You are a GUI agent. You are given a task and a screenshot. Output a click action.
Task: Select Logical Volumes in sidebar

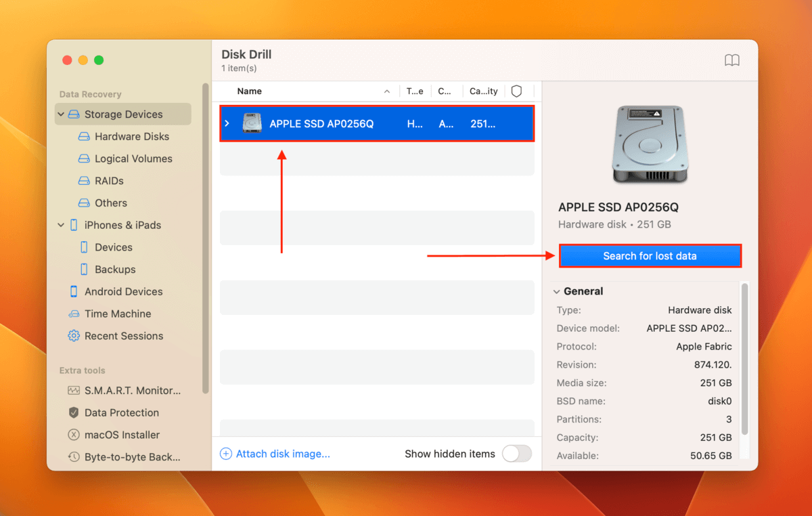(133, 159)
